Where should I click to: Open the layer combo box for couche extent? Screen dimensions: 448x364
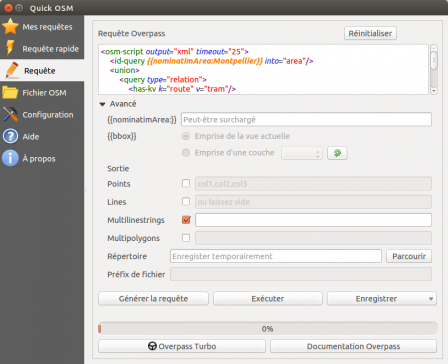(x=302, y=153)
